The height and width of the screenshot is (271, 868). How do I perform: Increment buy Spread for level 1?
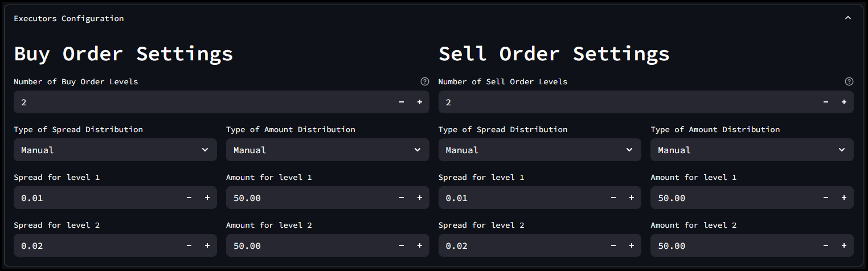pos(207,198)
